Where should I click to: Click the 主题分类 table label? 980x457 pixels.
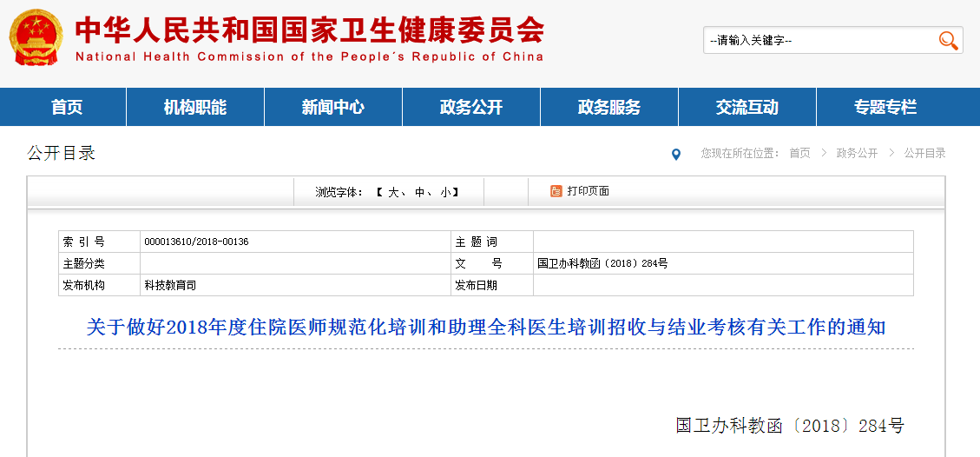click(x=83, y=264)
